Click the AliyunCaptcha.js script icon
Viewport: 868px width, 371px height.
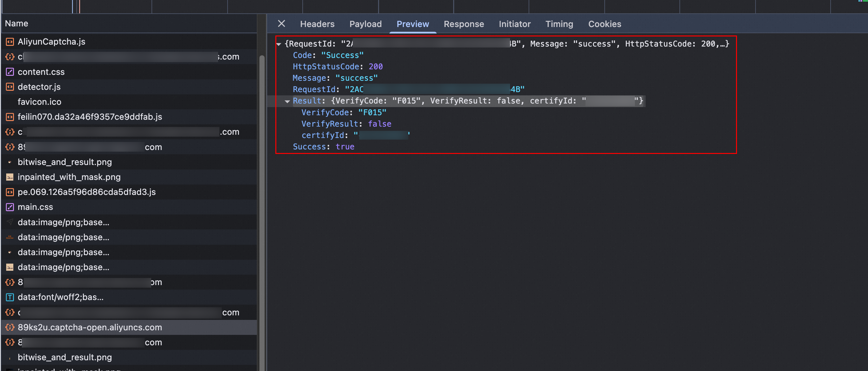pyautogui.click(x=10, y=42)
